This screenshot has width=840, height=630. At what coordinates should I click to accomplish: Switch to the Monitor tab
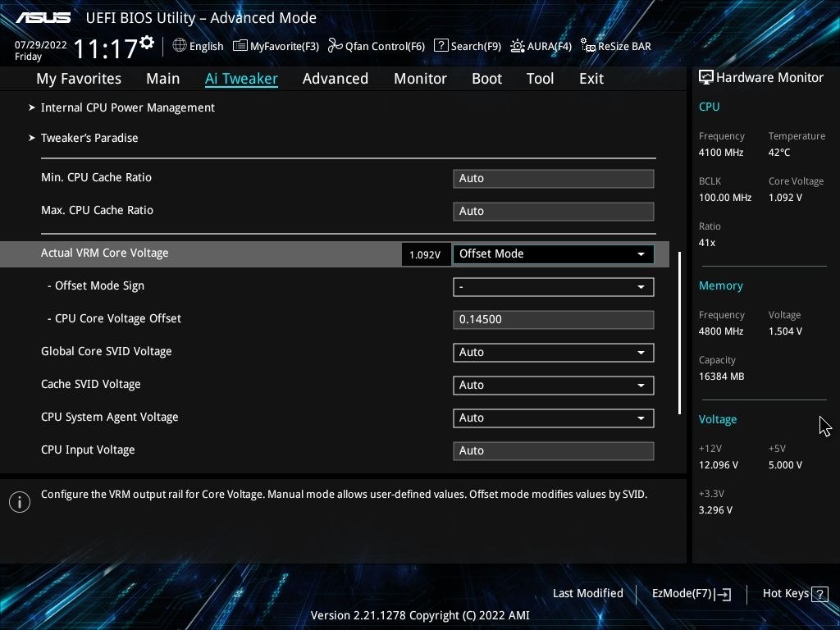click(420, 78)
